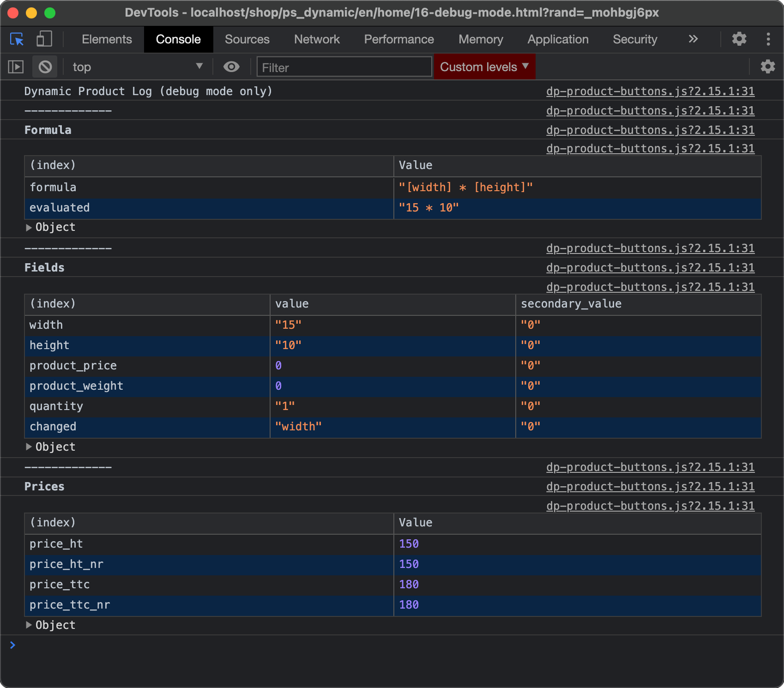Sort Fields table by secondary_value header
This screenshot has width=784, height=688.
(638, 304)
